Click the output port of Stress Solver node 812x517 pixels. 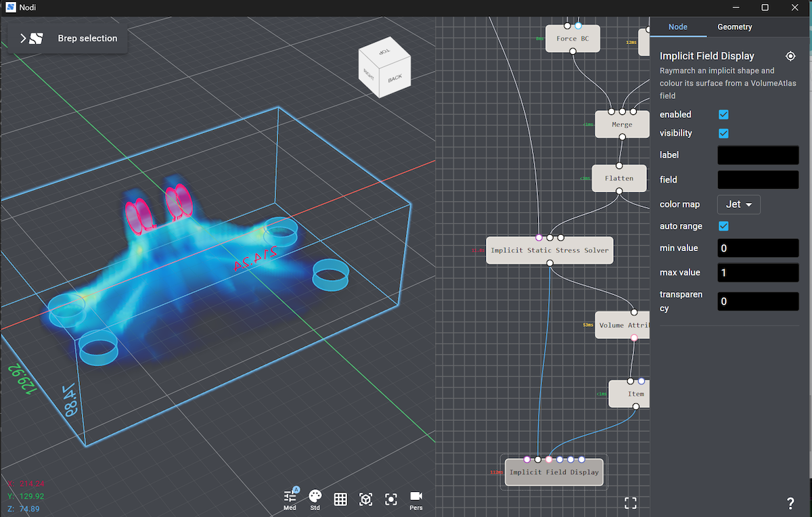tap(549, 263)
